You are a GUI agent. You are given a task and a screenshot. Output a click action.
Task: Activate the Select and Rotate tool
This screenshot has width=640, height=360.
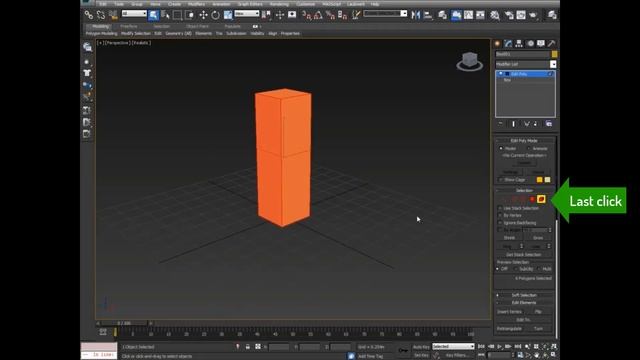tap(215, 15)
